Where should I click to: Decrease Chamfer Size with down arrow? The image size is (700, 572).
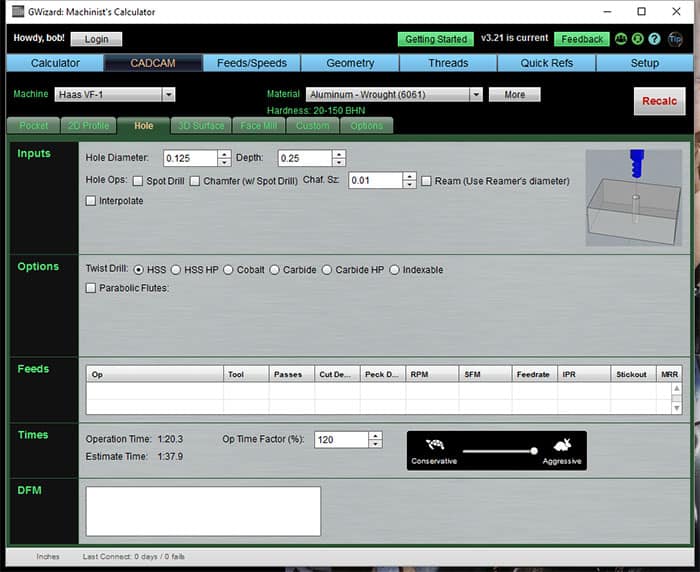pos(409,184)
